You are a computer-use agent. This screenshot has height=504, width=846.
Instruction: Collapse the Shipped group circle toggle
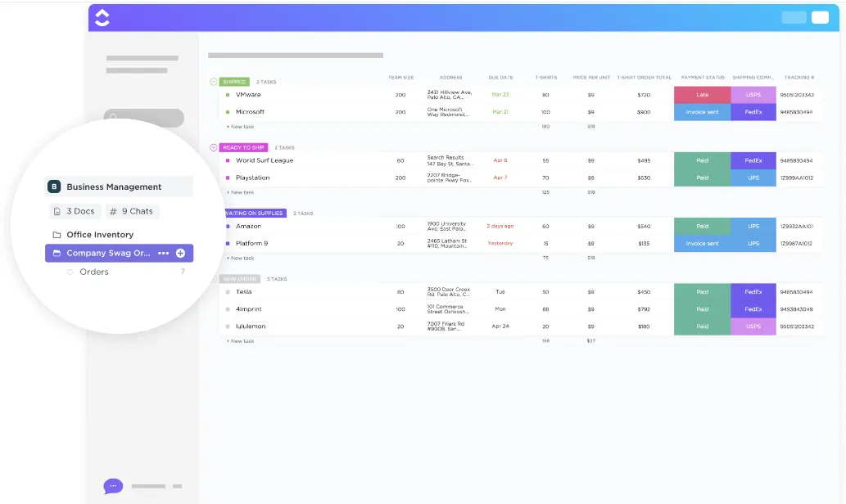pos(214,82)
